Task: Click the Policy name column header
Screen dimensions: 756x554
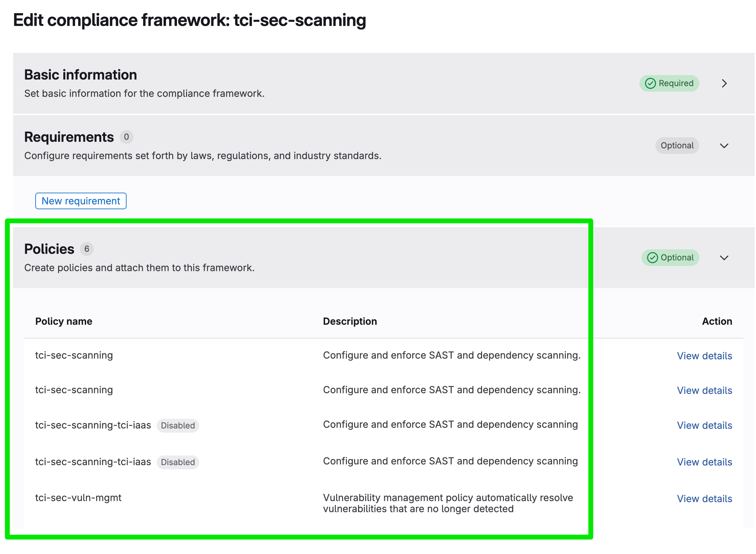Action: [x=64, y=321]
